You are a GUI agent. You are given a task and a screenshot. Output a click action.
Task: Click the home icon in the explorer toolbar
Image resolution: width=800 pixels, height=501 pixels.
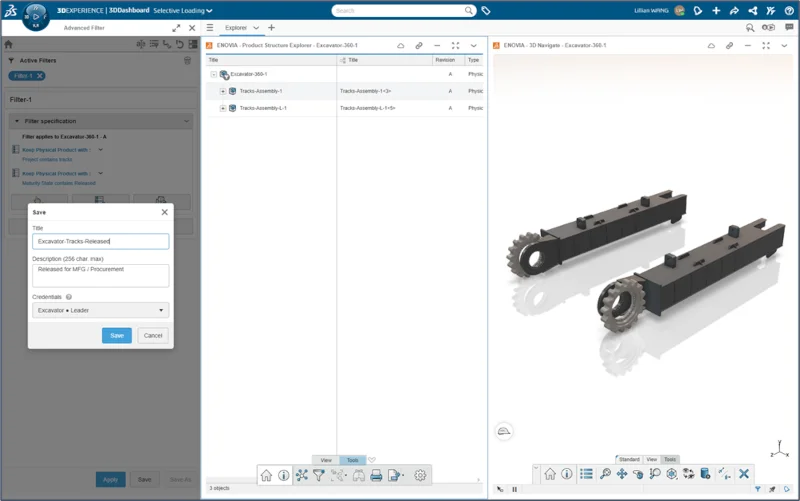(x=266, y=476)
